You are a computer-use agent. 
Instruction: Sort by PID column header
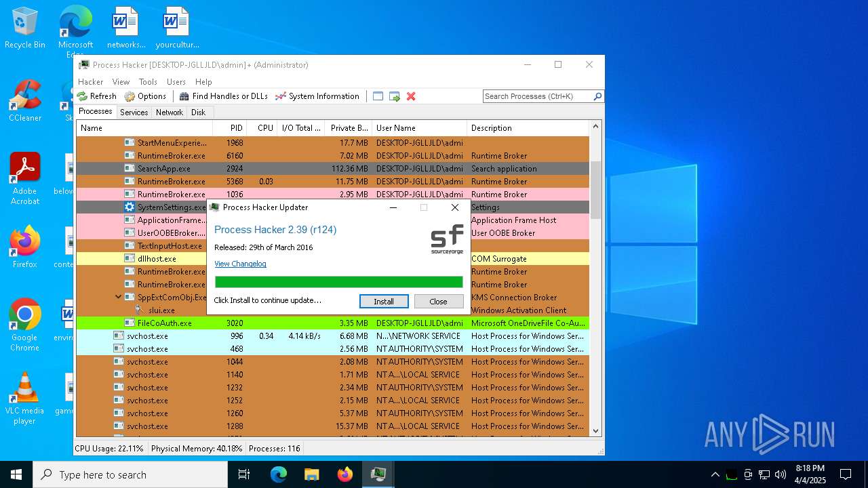(229, 128)
